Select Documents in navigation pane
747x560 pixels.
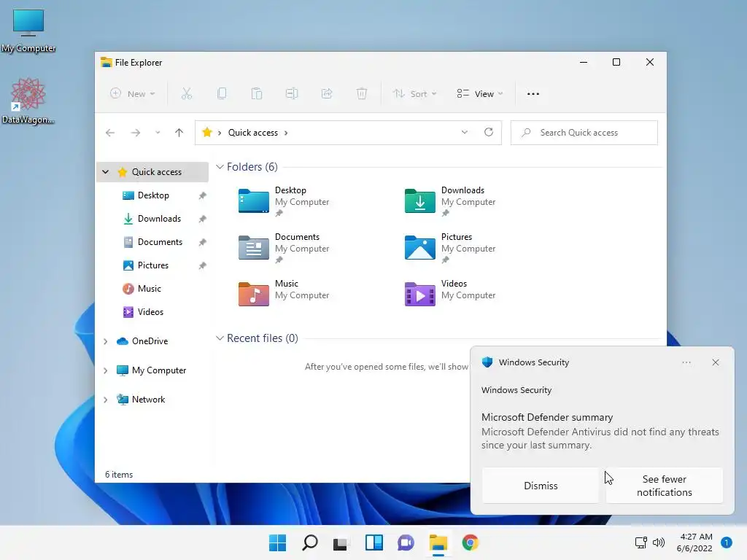tap(160, 242)
